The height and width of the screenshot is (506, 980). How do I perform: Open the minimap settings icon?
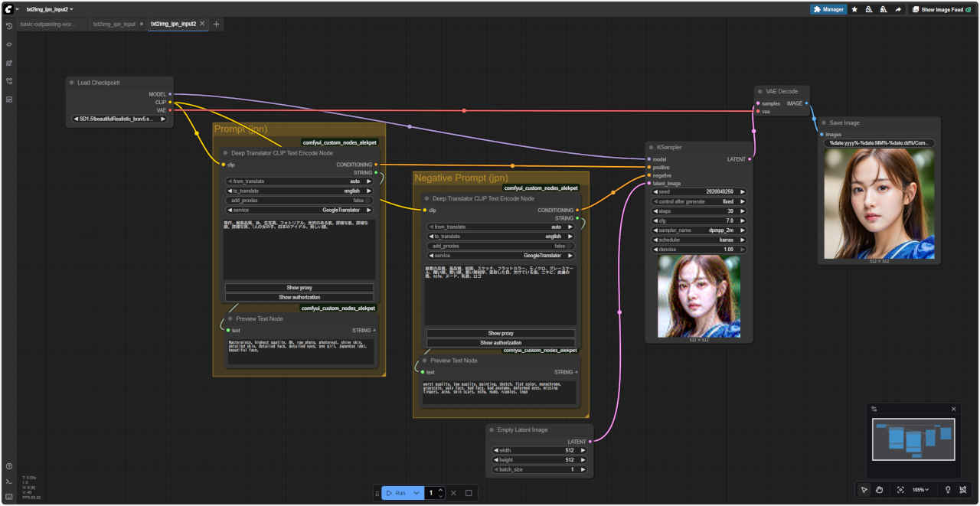874,410
